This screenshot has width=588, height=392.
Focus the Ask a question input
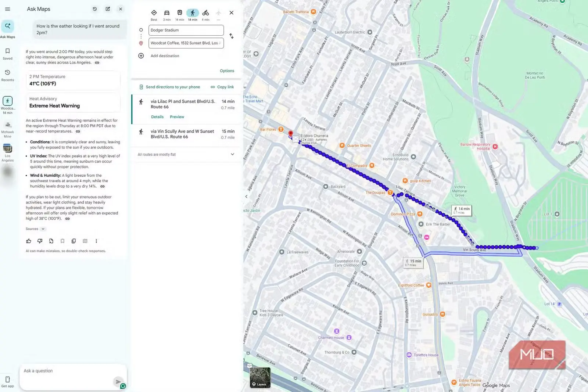tap(68, 371)
